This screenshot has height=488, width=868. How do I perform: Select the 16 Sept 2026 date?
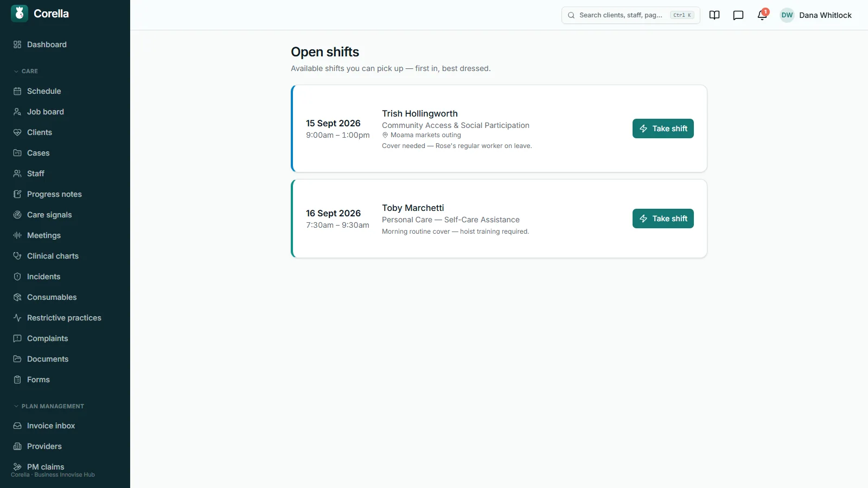[x=333, y=213]
